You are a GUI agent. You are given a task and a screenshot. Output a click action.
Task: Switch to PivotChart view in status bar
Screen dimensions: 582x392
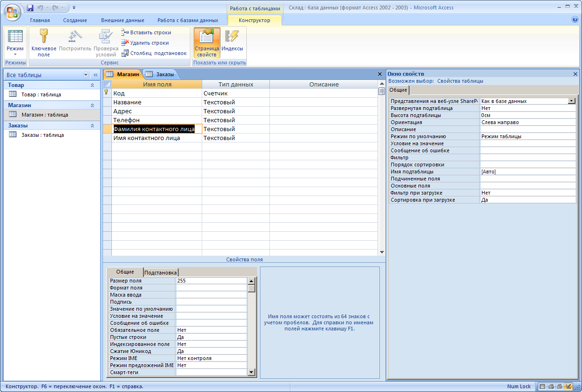point(559,386)
